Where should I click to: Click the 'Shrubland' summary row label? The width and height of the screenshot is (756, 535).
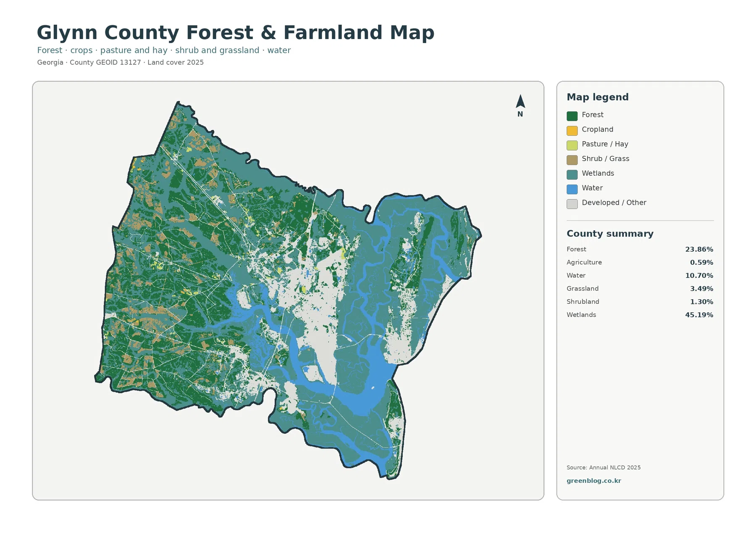583,302
